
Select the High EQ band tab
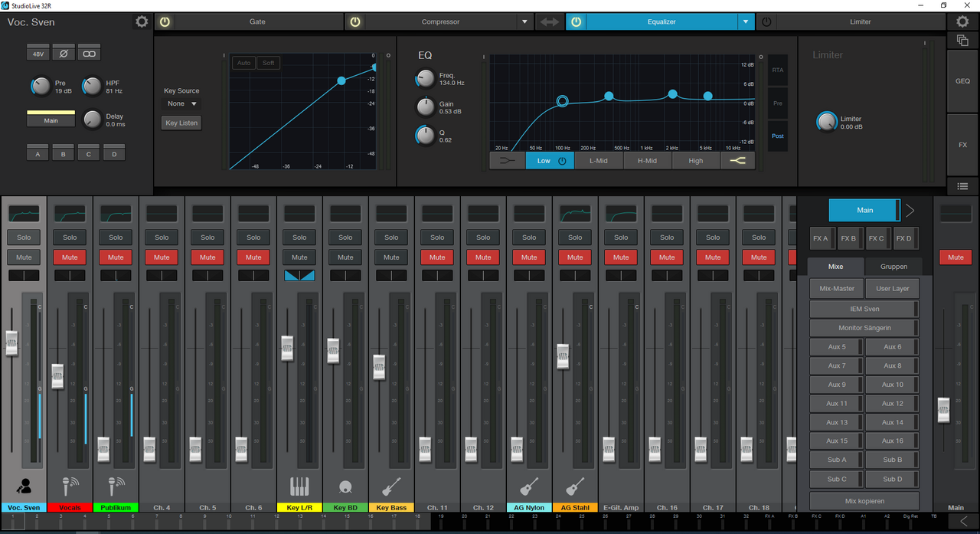click(696, 160)
